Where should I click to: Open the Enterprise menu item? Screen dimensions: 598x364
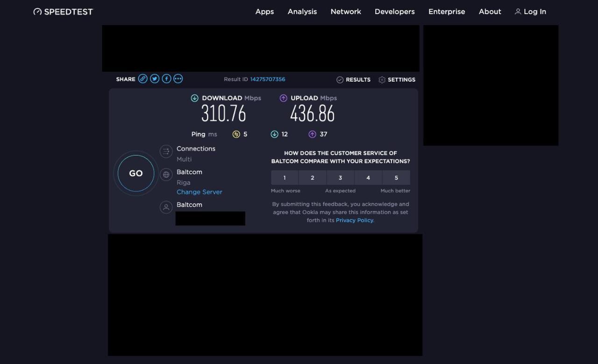[447, 12]
